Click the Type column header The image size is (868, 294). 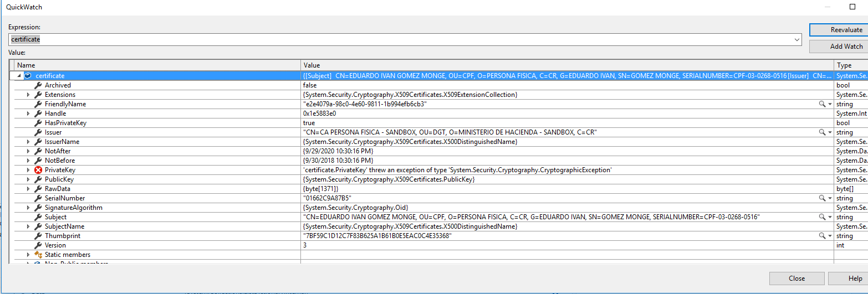(x=851, y=65)
